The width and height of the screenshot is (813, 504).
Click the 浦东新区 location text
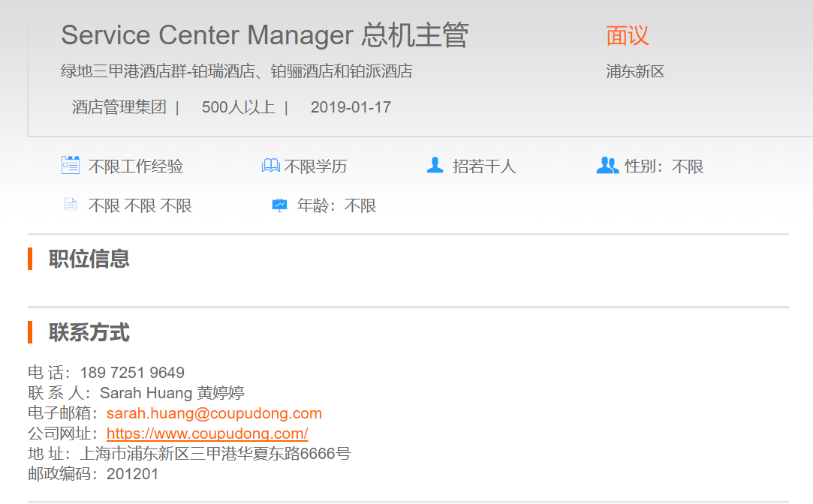click(635, 72)
